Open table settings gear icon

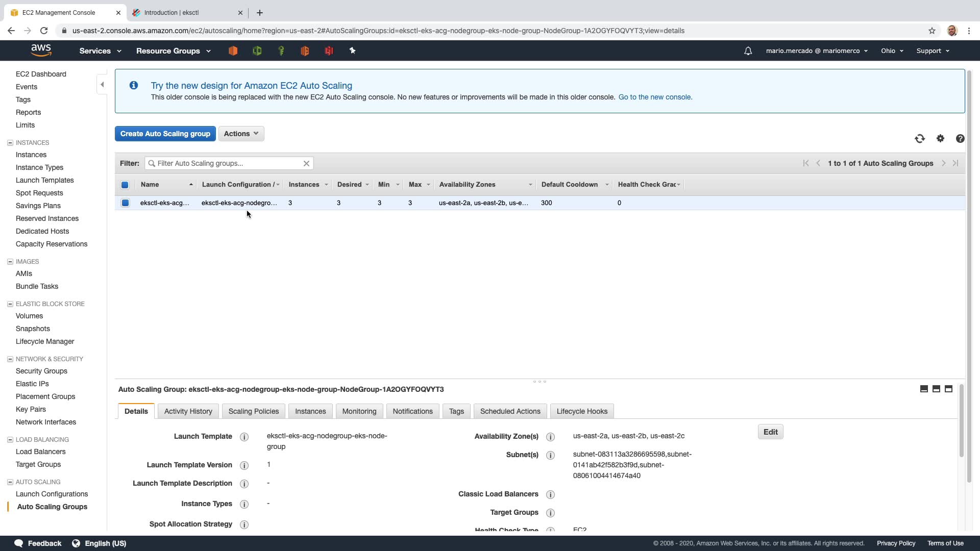tap(940, 139)
